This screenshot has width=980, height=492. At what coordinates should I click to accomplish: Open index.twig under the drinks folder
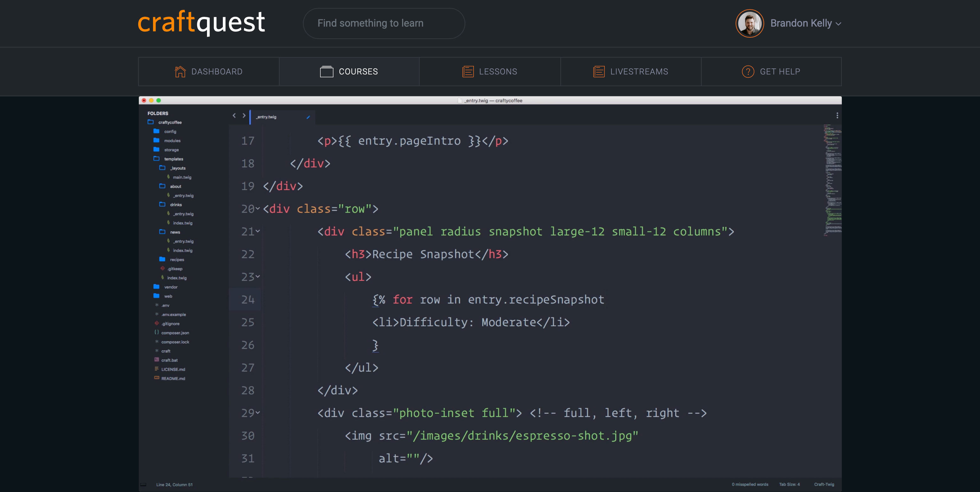180,223
